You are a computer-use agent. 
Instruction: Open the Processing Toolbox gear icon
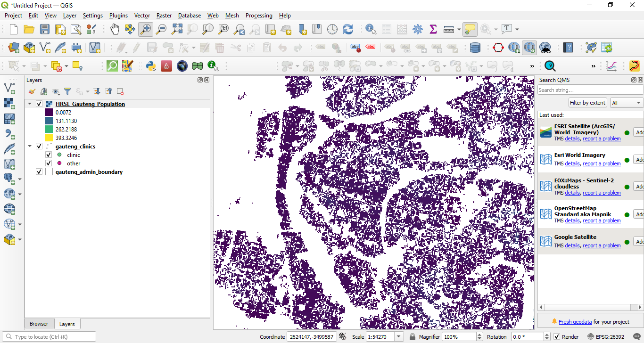[418, 29]
